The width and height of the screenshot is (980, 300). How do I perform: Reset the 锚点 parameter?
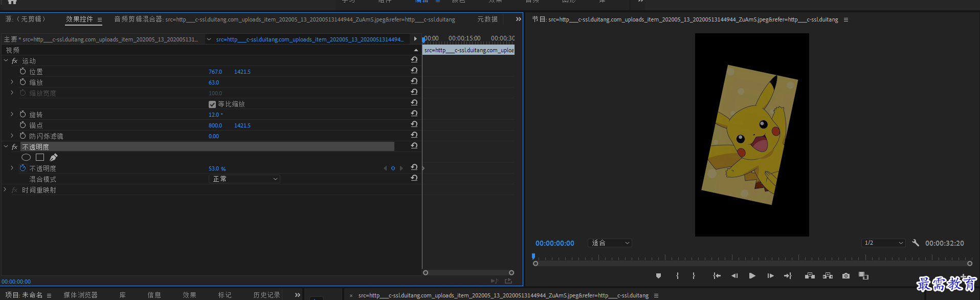(414, 124)
